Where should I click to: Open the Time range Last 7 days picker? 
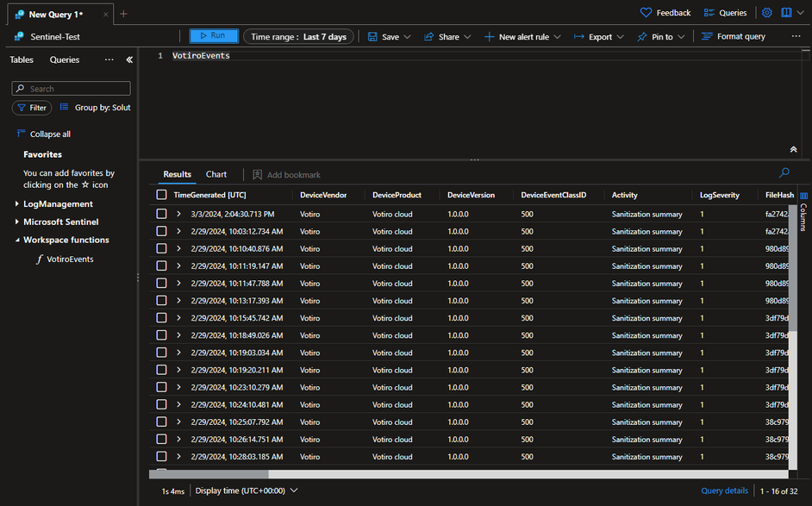point(299,37)
